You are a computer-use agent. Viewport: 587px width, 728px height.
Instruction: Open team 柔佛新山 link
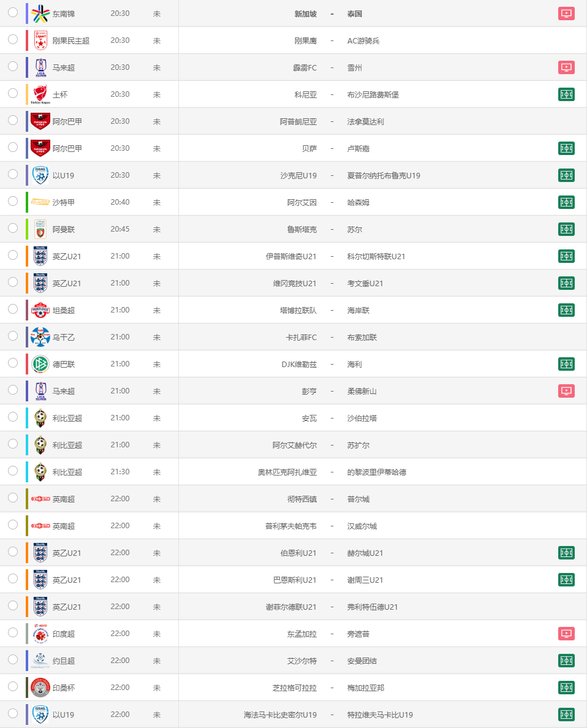point(362,392)
